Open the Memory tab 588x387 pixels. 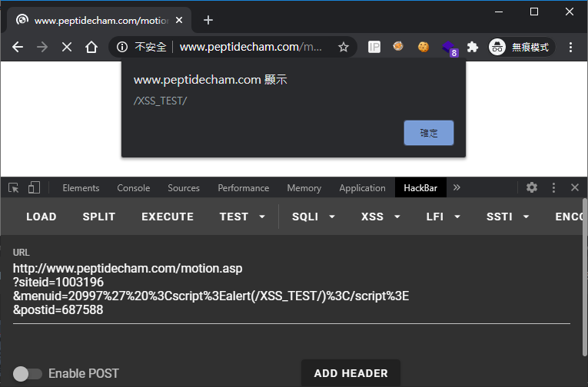point(304,187)
